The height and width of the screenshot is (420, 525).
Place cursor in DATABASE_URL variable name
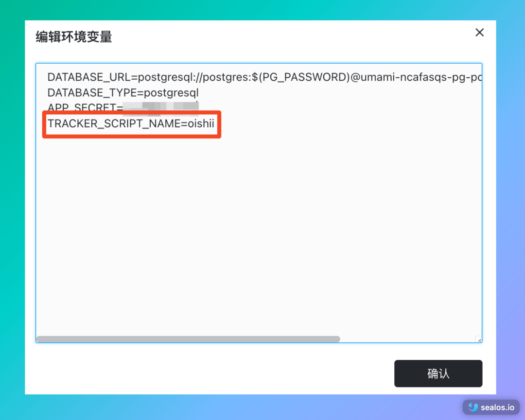point(89,77)
